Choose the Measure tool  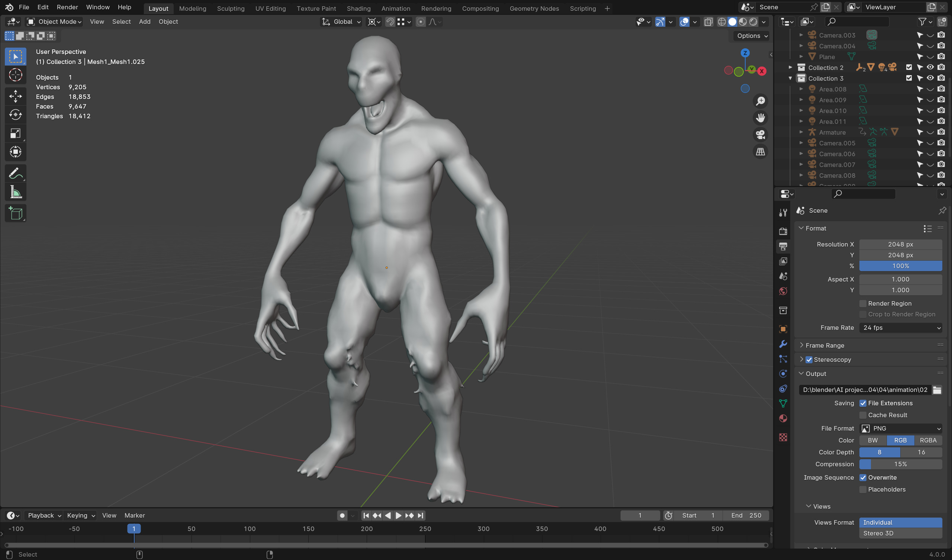tap(16, 192)
